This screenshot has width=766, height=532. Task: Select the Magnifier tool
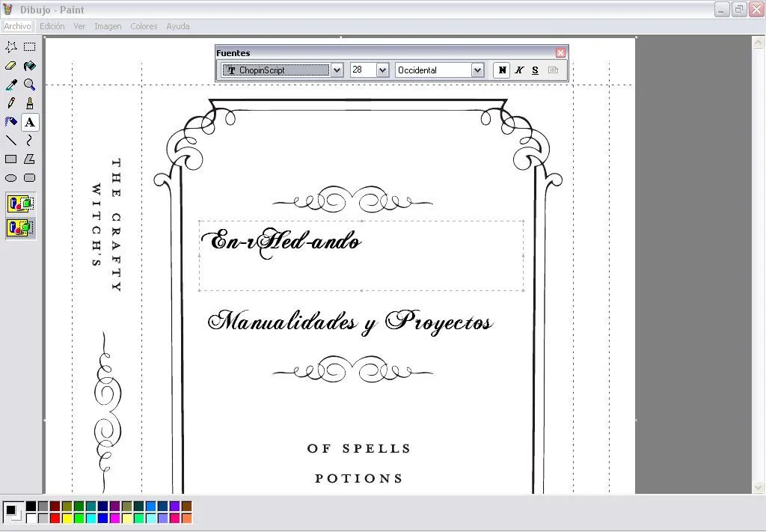coord(29,84)
